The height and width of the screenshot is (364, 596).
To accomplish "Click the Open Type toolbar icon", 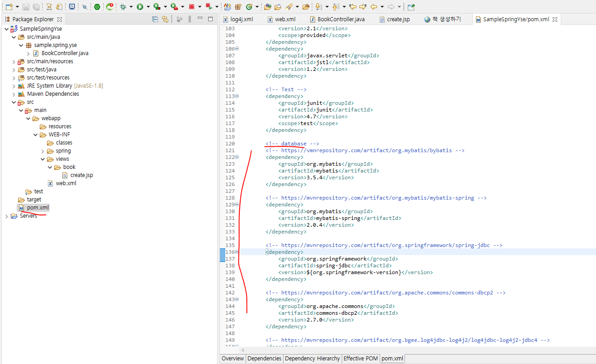I will (268, 7).
